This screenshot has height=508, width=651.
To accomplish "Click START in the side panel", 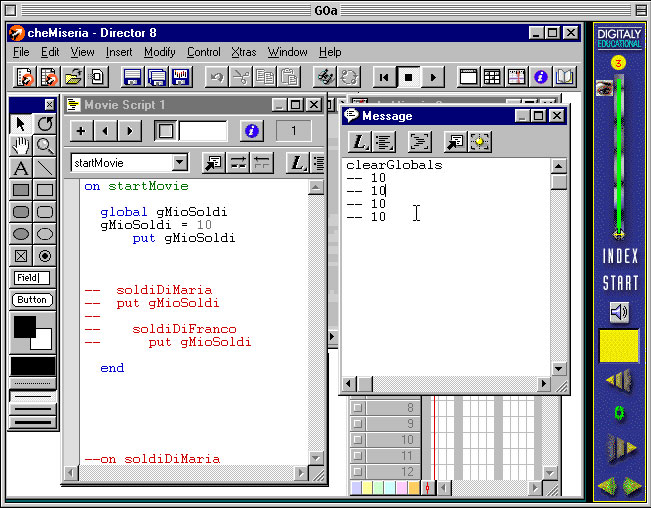I will pyautogui.click(x=620, y=283).
